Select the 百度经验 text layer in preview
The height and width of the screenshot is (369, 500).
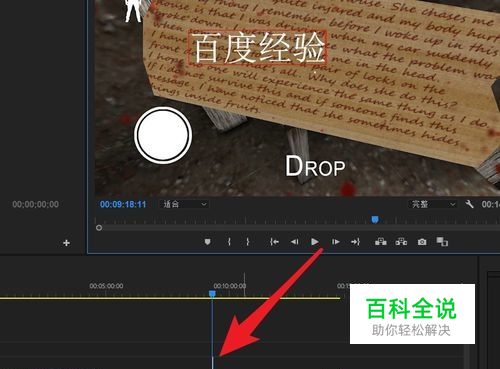pos(259,47)
